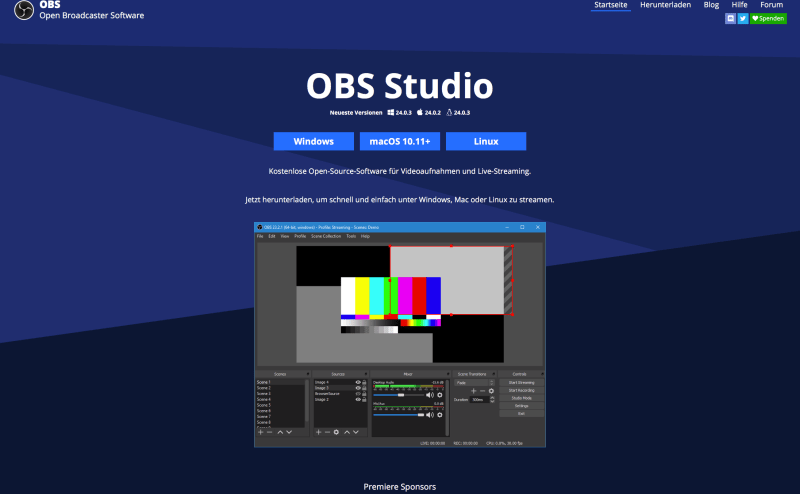Screen dimensions: 800x494
Task: Click the Apple logo version 24.0.2
Action: tap(421, 113)
